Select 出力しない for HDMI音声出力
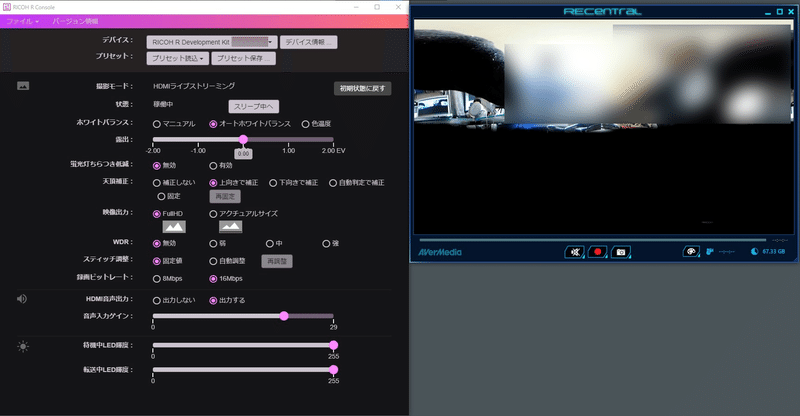 click(x=157, y=301)
